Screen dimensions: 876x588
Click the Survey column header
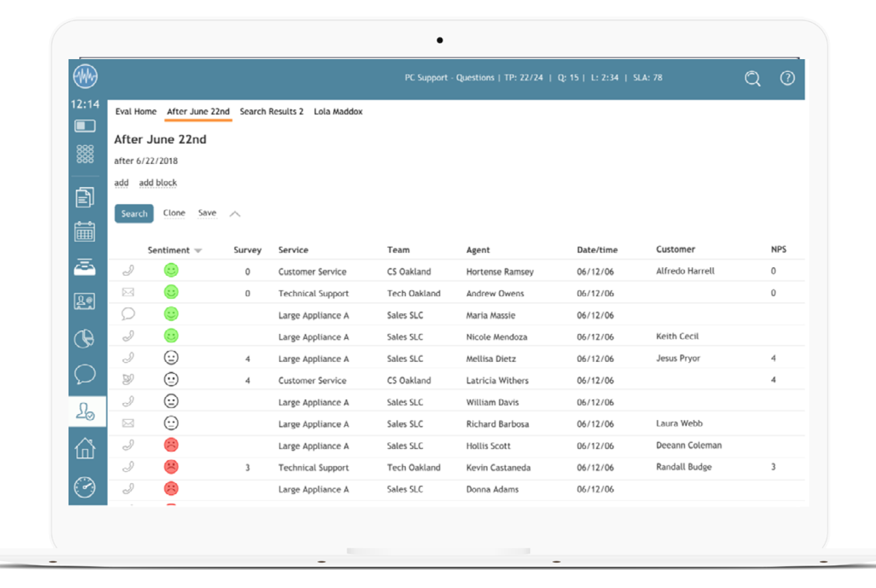247,250
